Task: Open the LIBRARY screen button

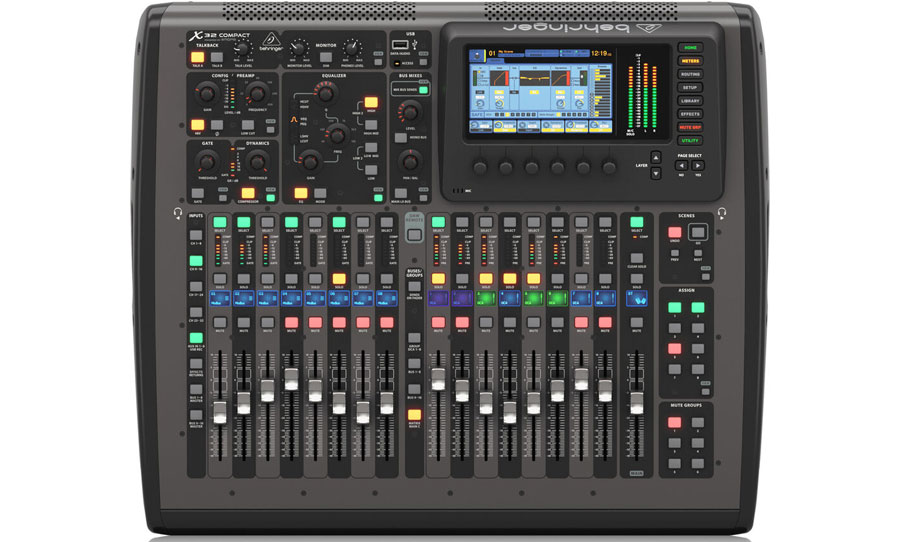Action: (x=690, y=100)
